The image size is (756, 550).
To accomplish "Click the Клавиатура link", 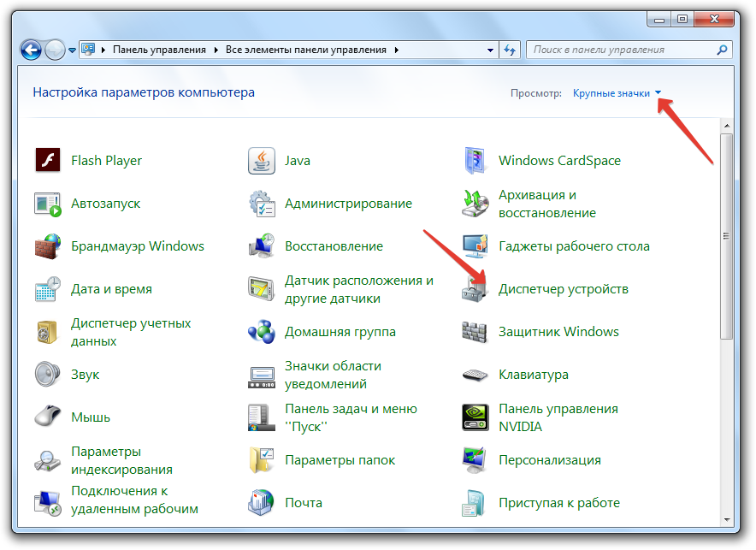I will [x=533, y=375].
